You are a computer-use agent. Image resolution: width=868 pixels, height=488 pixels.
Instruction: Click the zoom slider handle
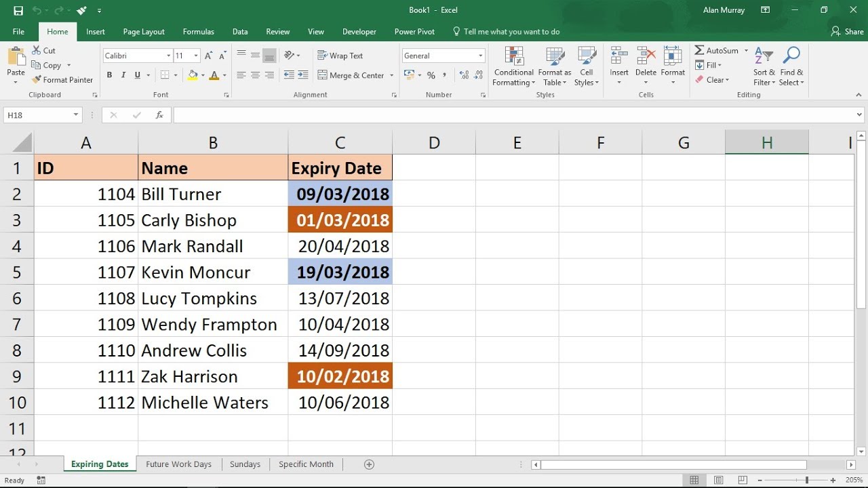click(806, 481)
